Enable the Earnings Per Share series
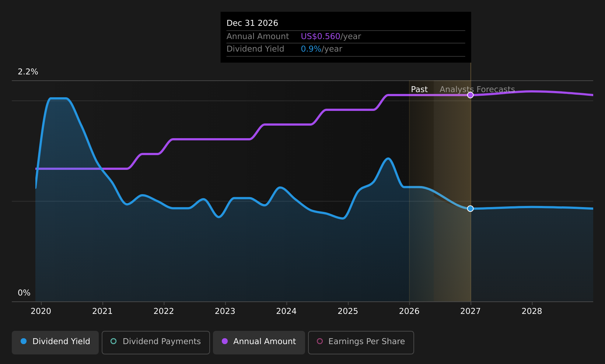 361,342
